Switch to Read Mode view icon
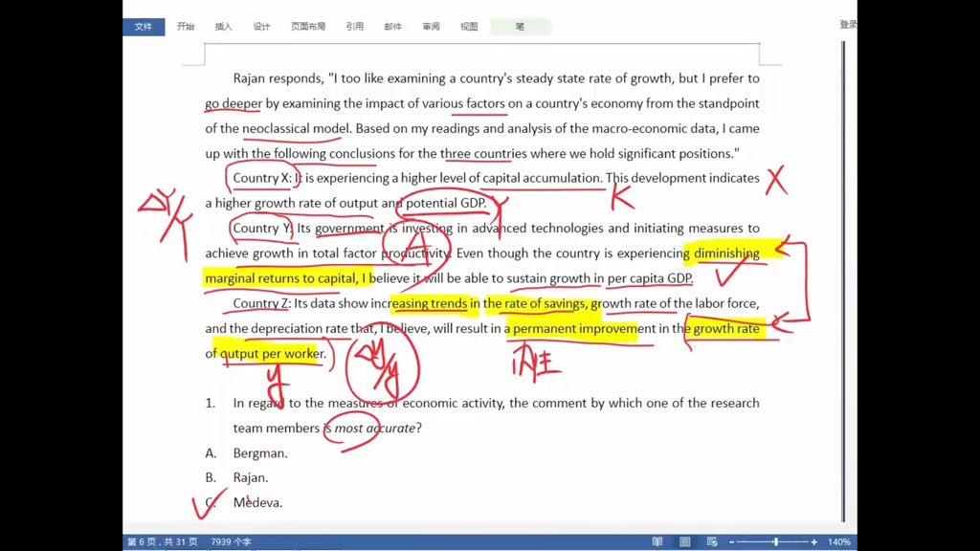Screen dimensions: 980x551 [657, 541]
